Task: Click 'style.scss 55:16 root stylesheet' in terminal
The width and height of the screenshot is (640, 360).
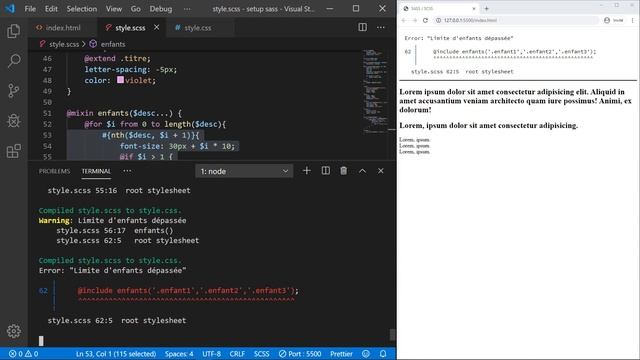Action: [x=119, y=191]
